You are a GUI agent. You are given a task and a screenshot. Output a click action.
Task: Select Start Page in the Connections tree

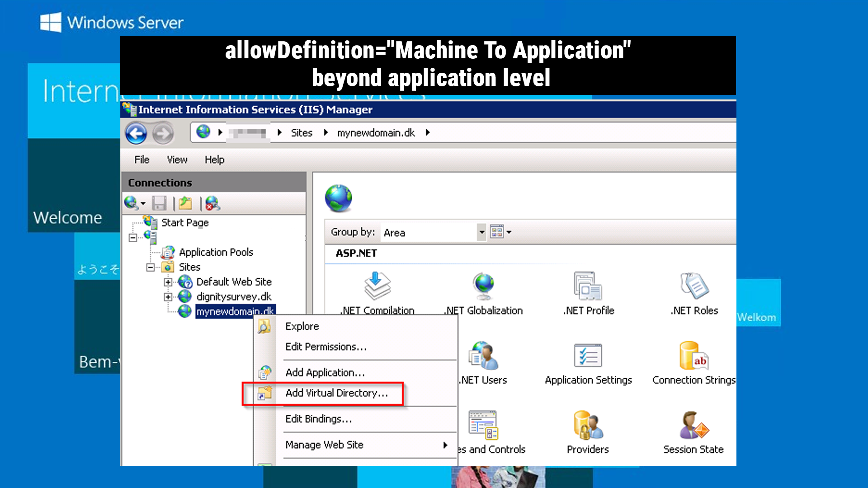185,223
